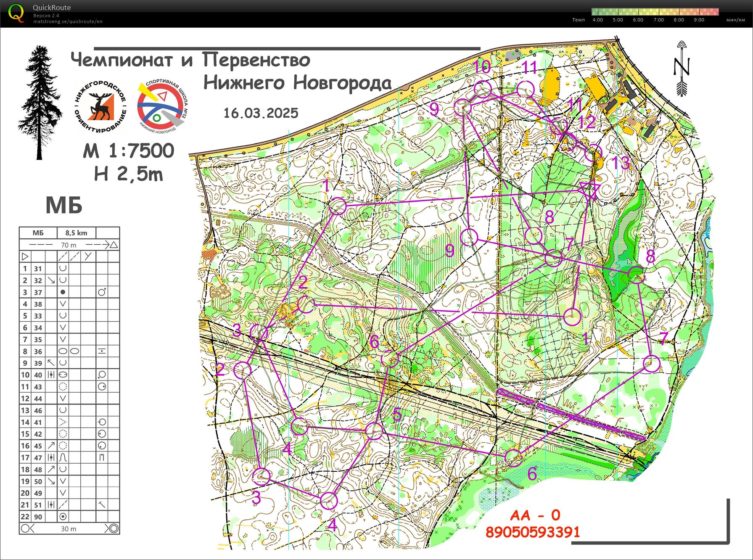Viewport: 753px width, 560px height.
Task: Click the finish double-circle symbol in table footer
Action: click(113, 528)
